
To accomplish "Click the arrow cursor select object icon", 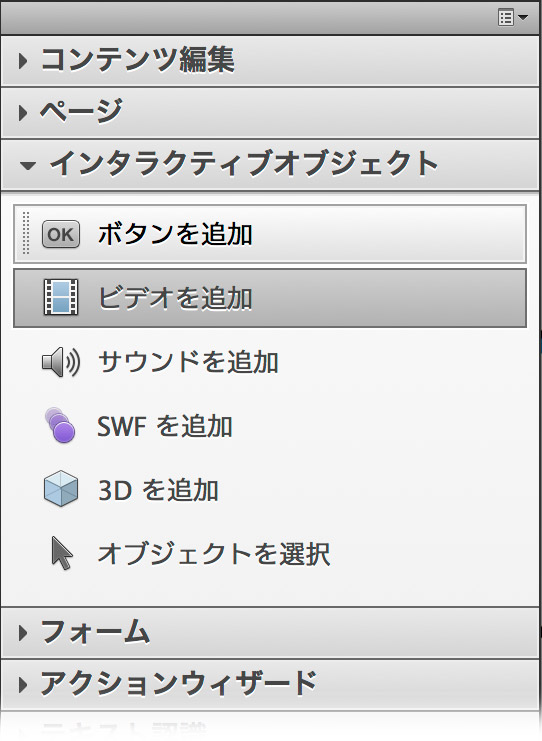I will click(x=62, y=553).
